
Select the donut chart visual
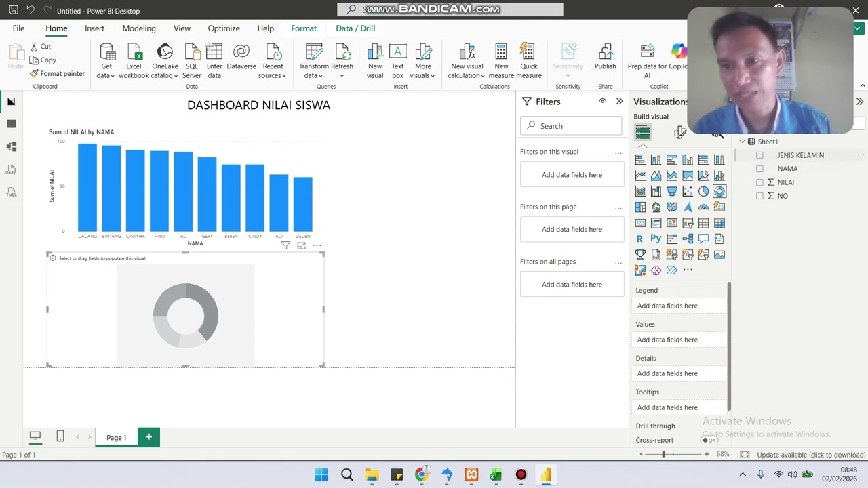pos(719,191)
